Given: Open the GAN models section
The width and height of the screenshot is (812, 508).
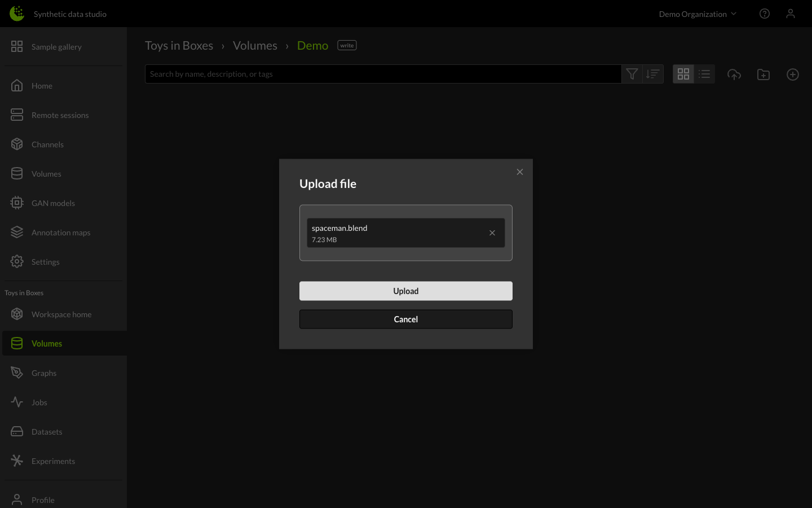Looking at the screenshot, I should pyautogui.click(x=53, y=203).
